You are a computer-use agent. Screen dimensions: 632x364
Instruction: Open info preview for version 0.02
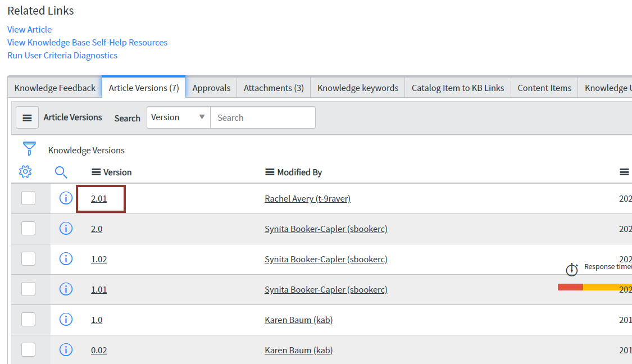[x=66, y=349]
